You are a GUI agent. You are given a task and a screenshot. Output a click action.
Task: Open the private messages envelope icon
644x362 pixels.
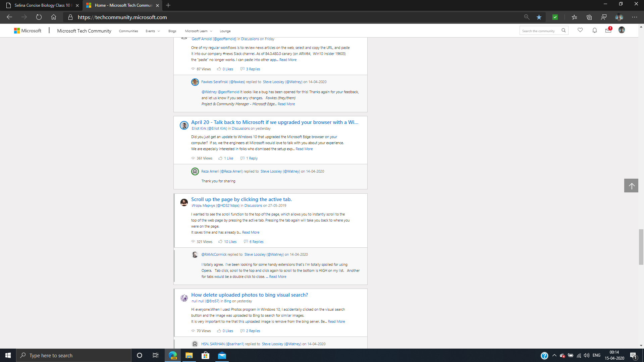click(x=608, y=30)
